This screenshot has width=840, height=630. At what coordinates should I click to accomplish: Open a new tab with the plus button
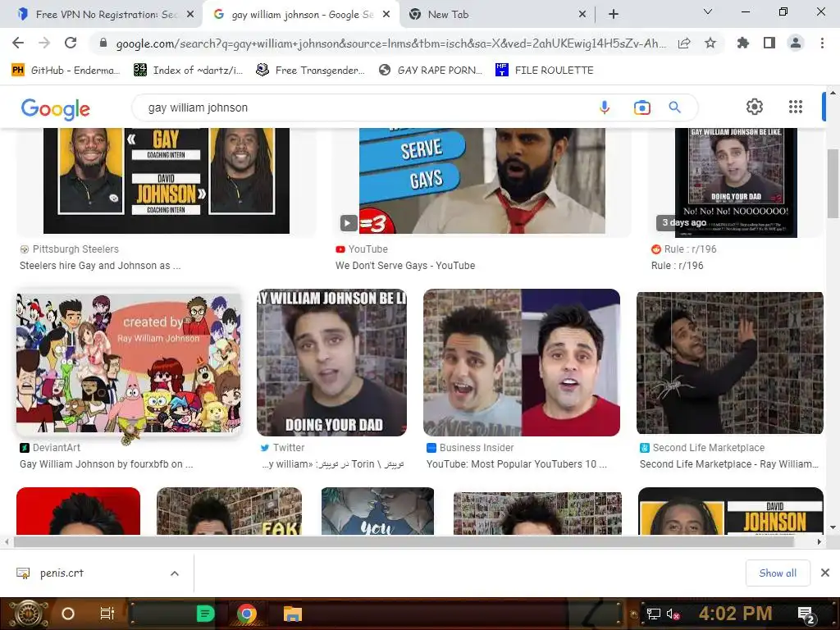[x=614, y=15]
